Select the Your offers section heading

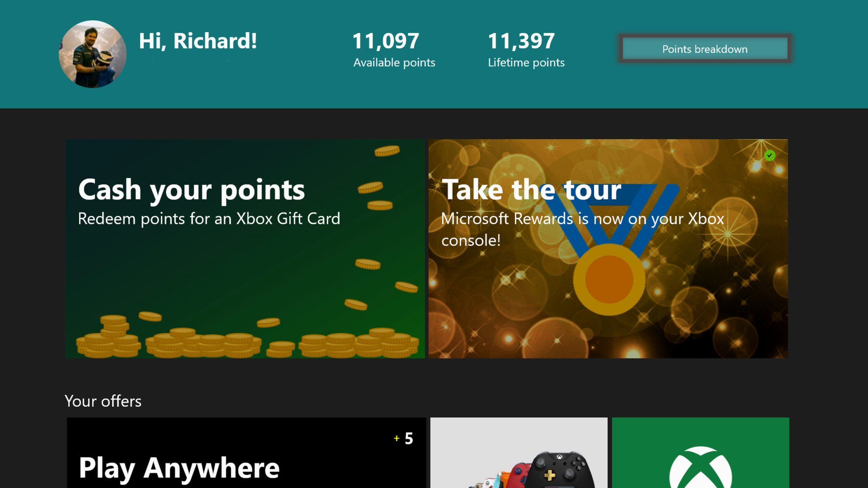coord(103,401)
